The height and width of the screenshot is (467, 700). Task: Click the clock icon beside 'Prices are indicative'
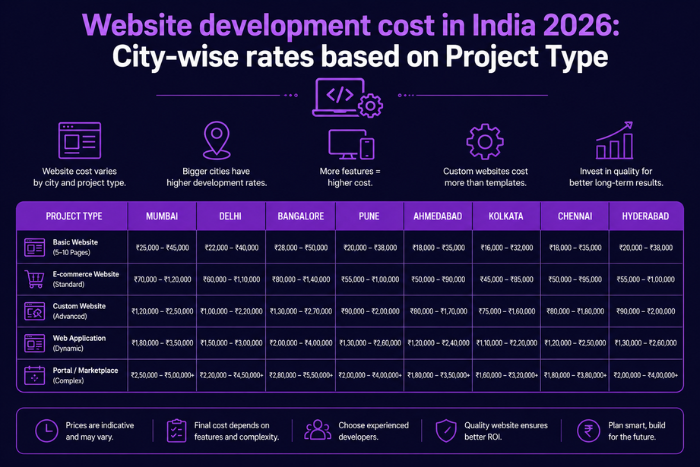coord(46,431)
